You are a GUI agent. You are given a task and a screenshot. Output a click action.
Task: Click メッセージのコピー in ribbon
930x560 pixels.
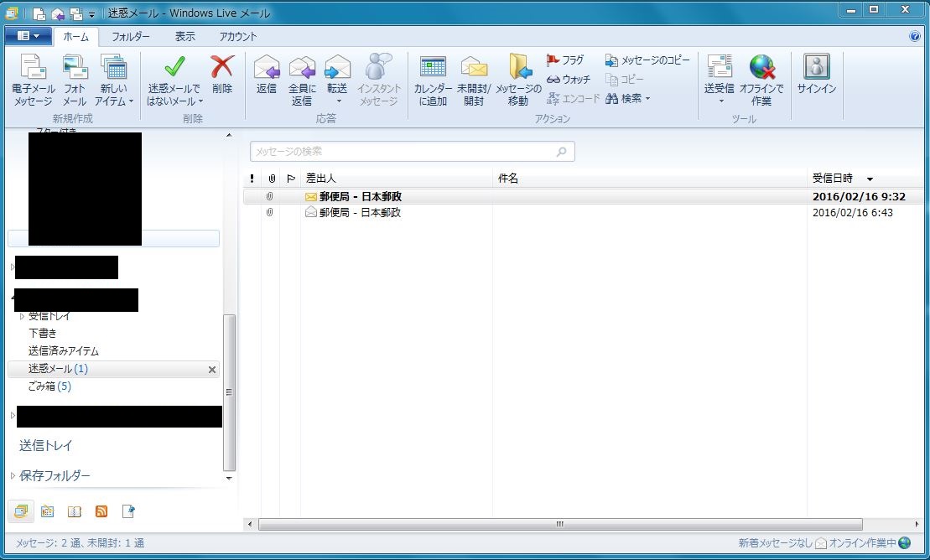(647, 60)
